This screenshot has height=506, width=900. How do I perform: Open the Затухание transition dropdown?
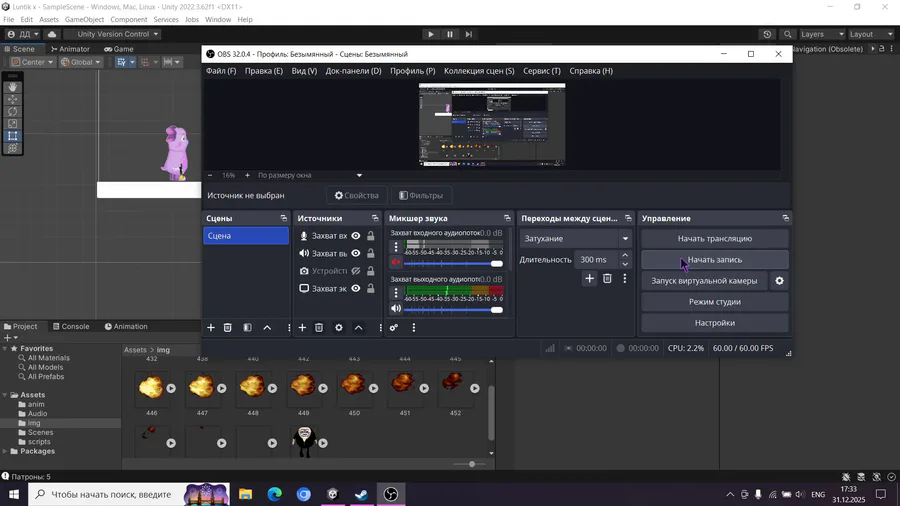point(575,239)
